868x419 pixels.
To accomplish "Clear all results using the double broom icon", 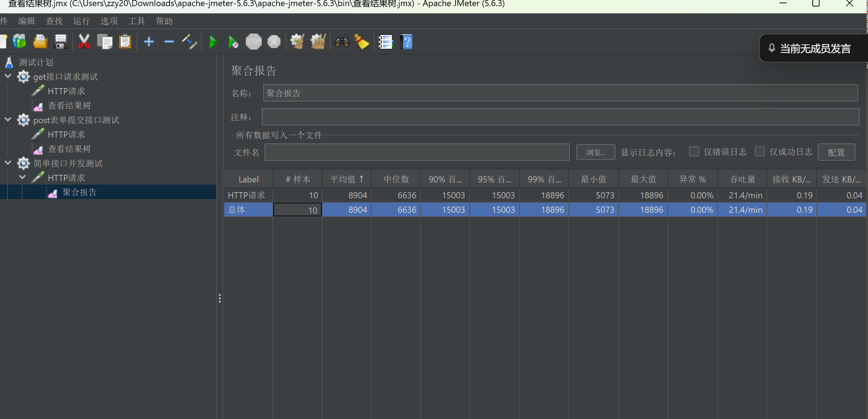I will tap(317, 42).
